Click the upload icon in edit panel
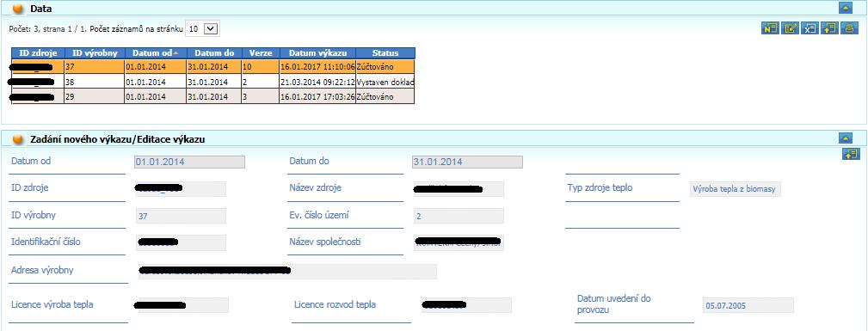868x331 pixels. (x=851, y=155)
